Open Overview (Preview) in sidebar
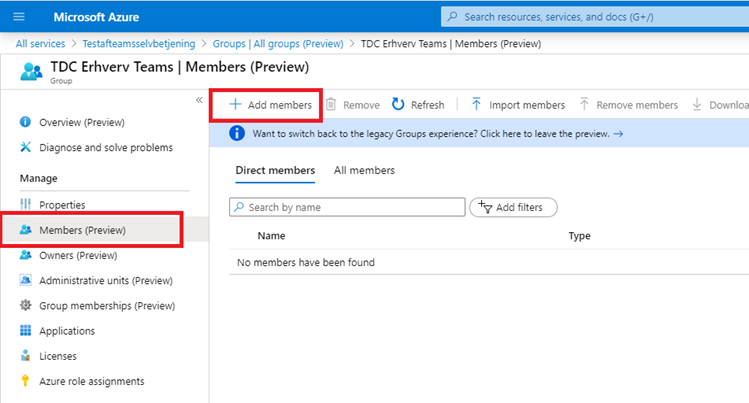Screen dimensions: 749x403 82,122
